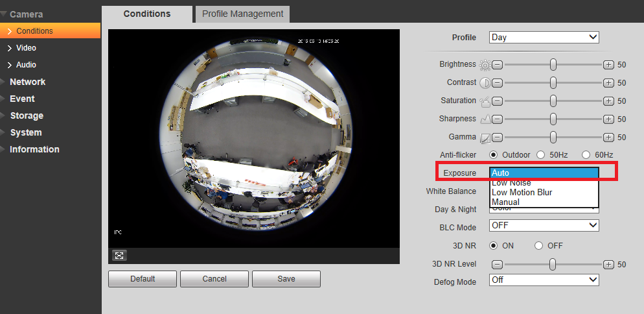The width and height of the screenshot is (644, 314).
Task: Switch to the Profile Management tab
Action: [243, 14]
